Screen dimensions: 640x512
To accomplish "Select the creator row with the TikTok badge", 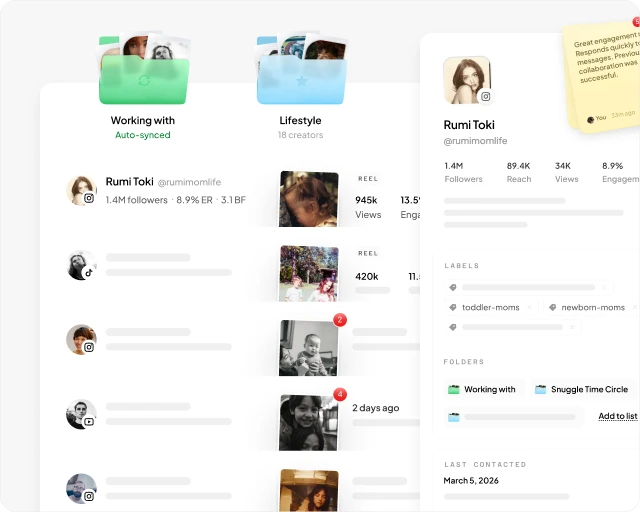I will pos(149,265).
